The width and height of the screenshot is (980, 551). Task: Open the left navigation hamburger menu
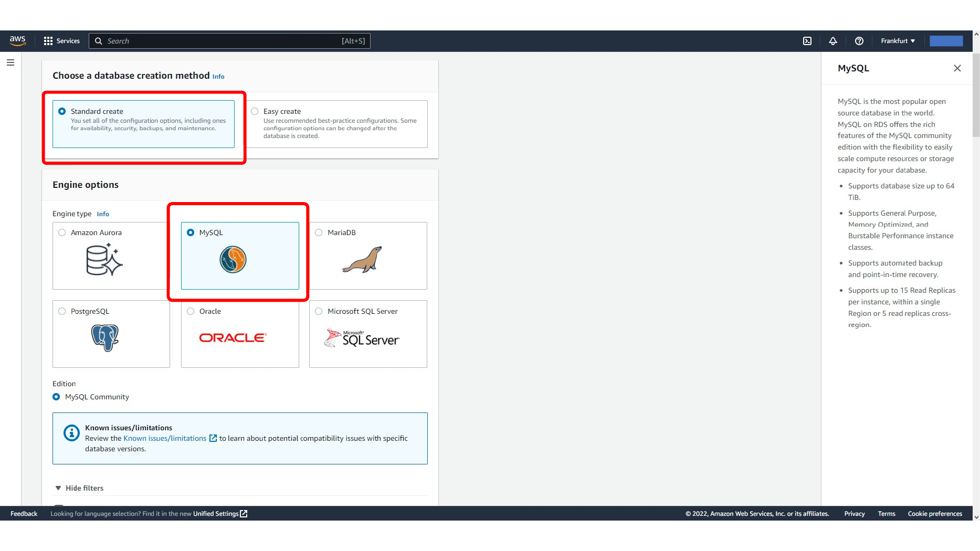(x=10, y=62)
